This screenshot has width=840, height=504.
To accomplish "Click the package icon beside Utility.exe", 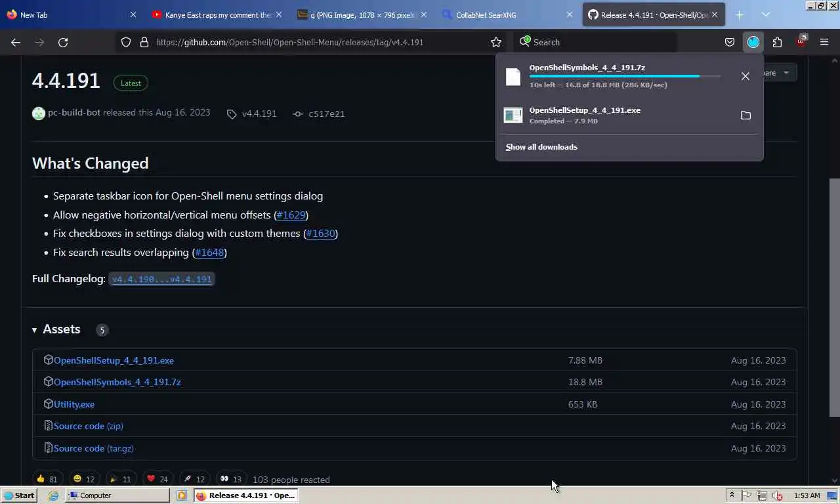I will (x=48, y=404).
